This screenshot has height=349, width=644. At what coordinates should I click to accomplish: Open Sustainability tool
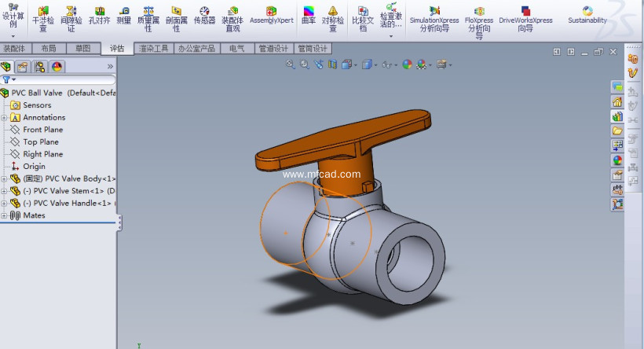(587, 15)
